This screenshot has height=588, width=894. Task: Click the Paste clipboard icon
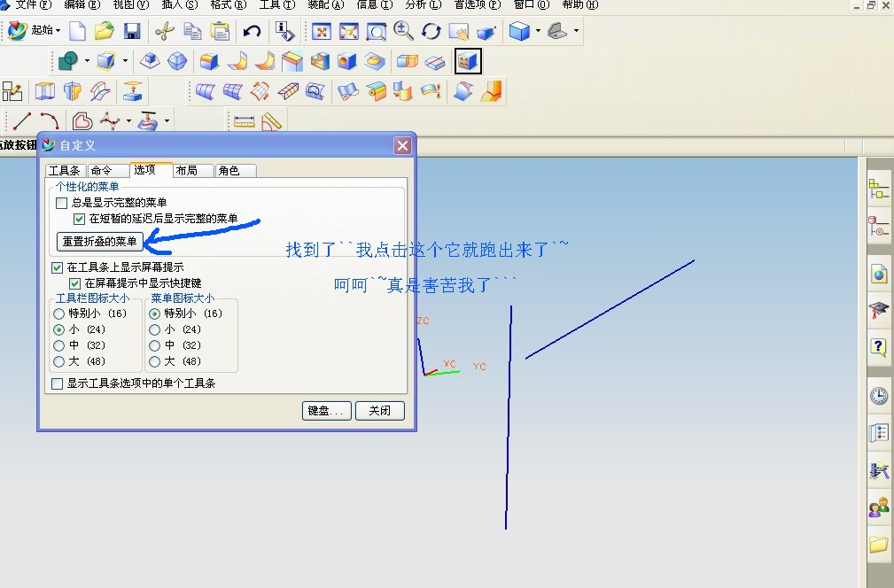pos(220,31)
